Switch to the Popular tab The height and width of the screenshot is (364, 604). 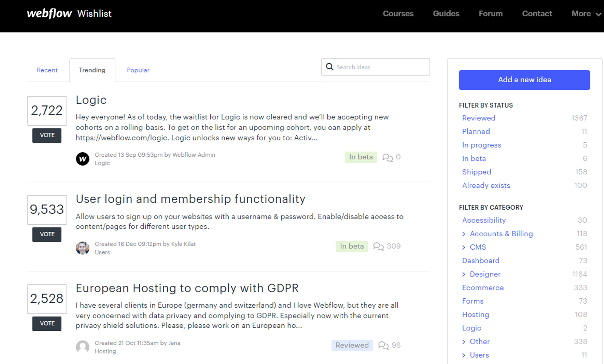pyautogui.click(x=138, y=70)
